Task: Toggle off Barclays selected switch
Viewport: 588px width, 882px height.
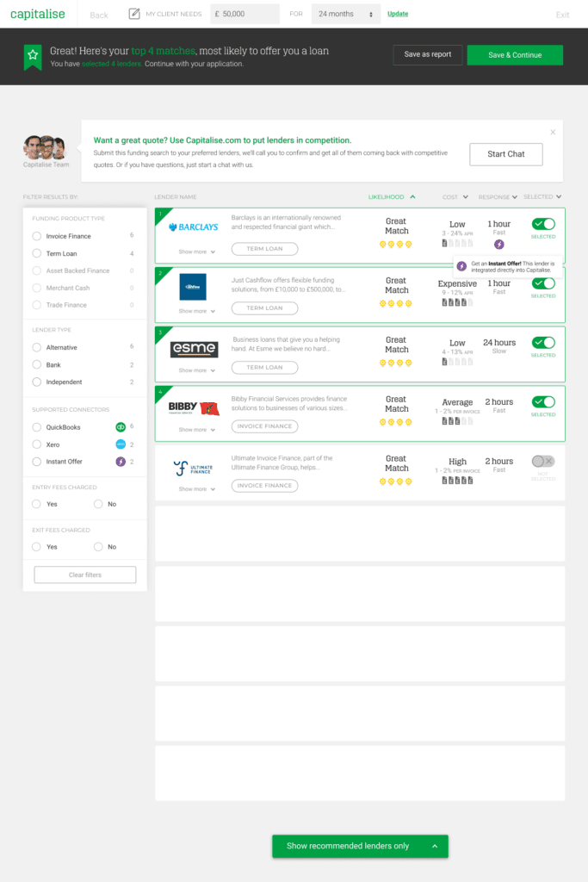Action: (x=543, y=224)
